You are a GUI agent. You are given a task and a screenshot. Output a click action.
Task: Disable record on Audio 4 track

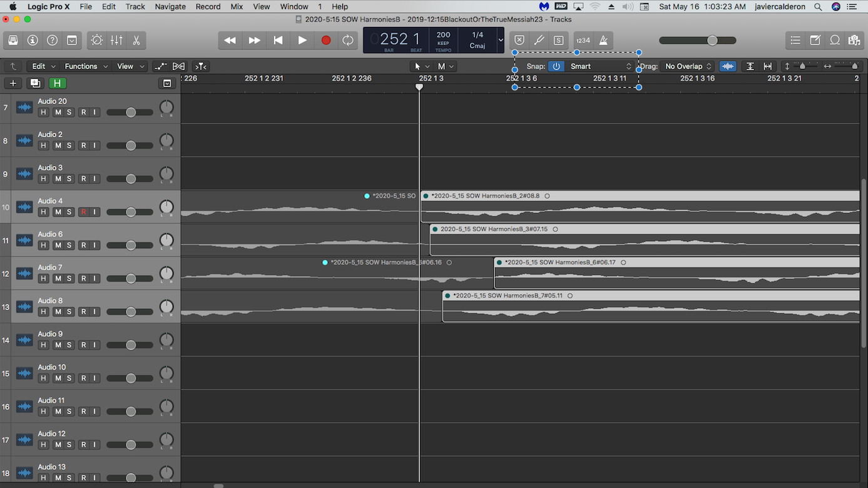(83, 212)
